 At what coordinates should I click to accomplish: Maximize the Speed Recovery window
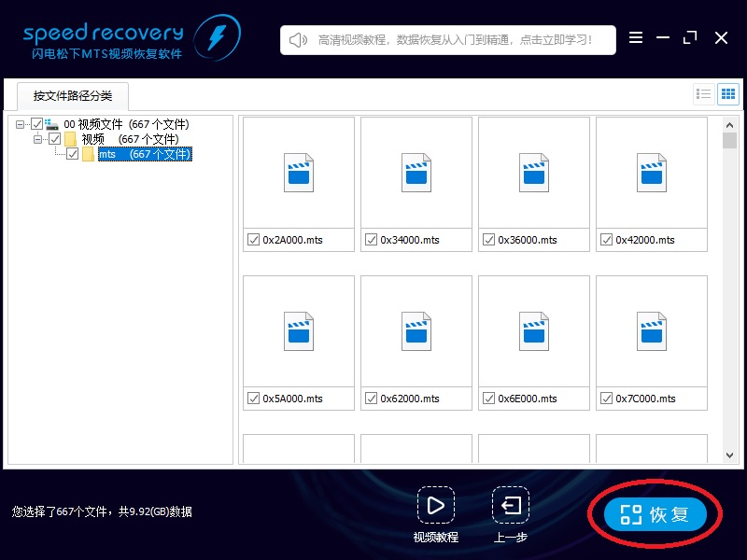coord(690,37)
